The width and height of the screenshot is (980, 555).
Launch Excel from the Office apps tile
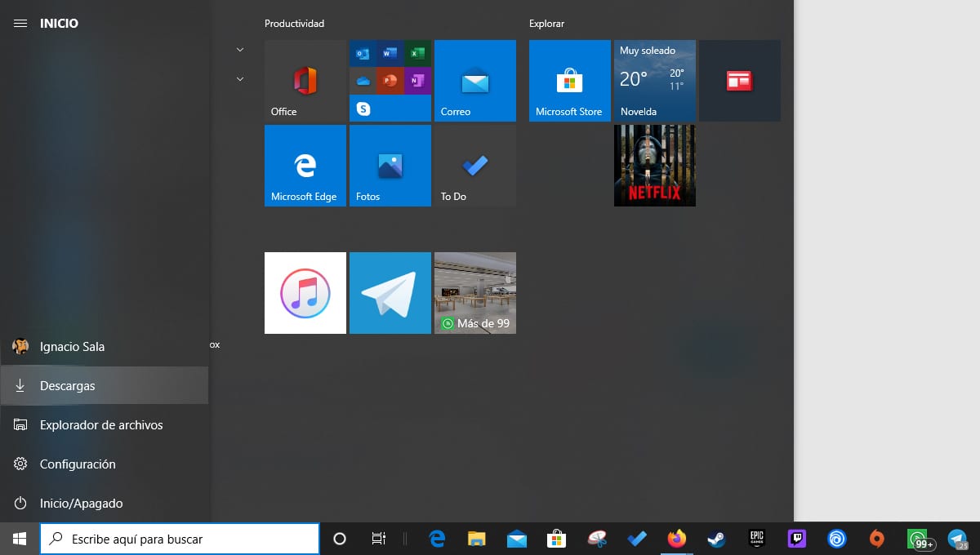[x=417, y=54]
